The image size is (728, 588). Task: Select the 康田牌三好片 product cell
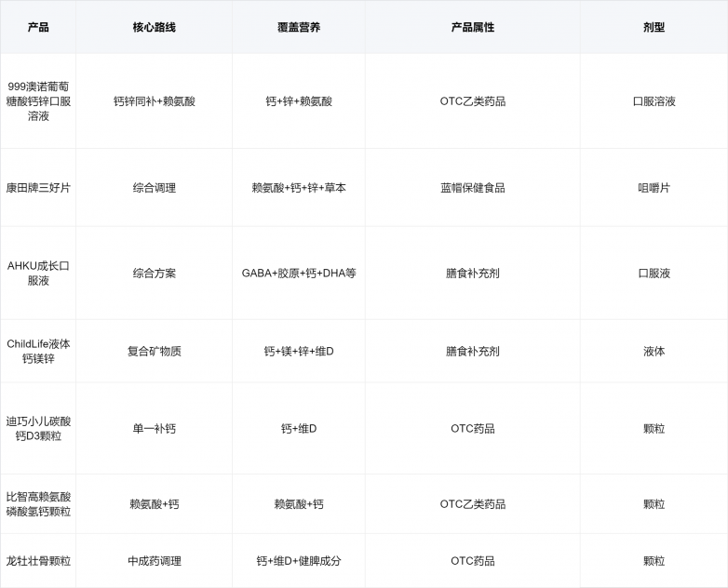(x=38, y=188)
